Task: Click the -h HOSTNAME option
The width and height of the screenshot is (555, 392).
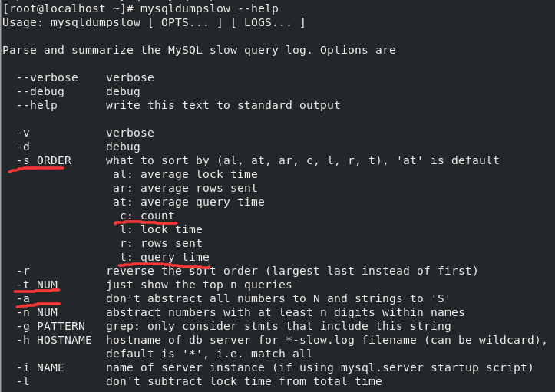Action: coord(55,340)
